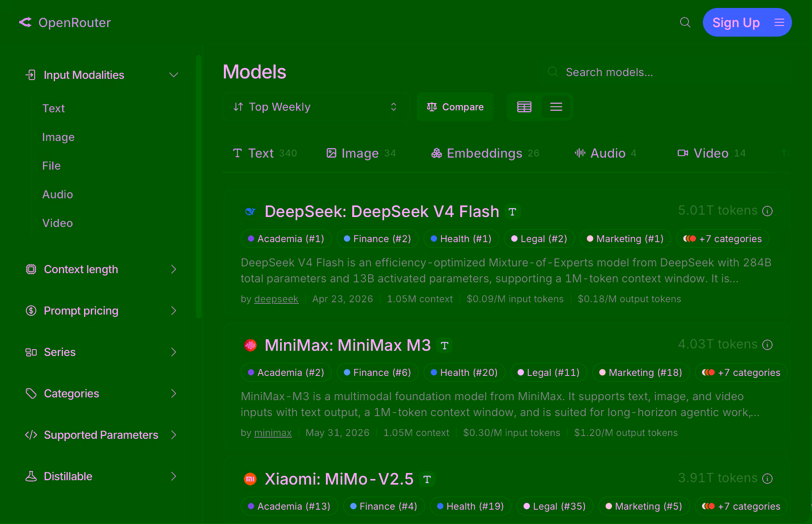The height and width of the screenshot is (524, 812).
Task: Open the deepseek author link
Action: [x=276, y=299]
